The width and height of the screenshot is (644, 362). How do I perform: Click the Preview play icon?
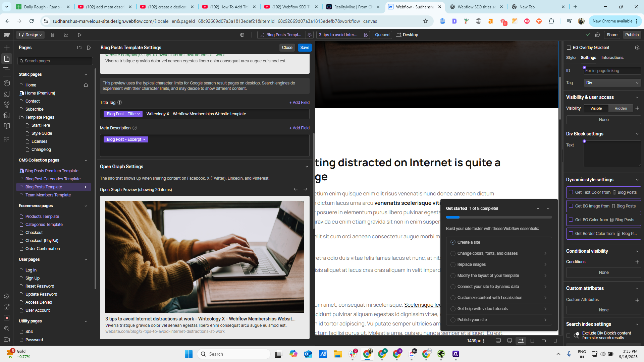79,35
